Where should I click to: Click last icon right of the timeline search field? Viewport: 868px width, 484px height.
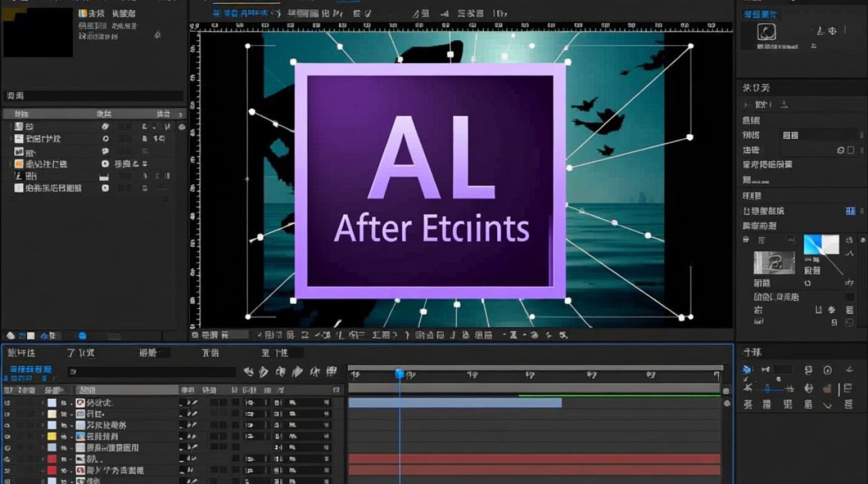(x=331, y=372)
